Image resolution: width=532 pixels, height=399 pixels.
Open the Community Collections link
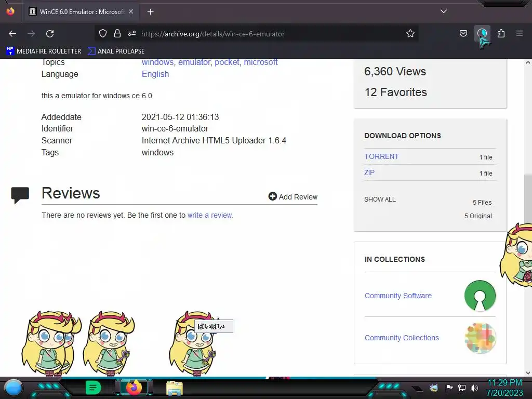402,338
